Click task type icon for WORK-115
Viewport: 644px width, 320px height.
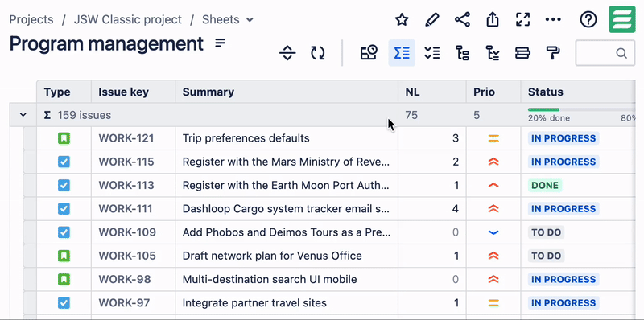64,162
